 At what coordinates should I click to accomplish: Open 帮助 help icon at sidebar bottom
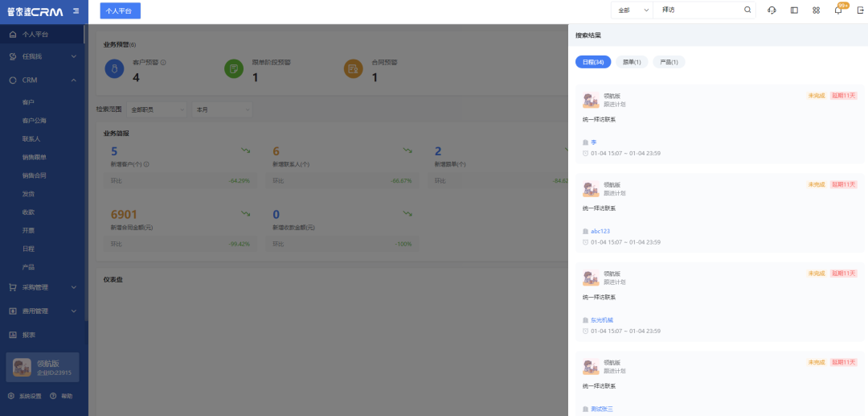click(x=53, y=396)
